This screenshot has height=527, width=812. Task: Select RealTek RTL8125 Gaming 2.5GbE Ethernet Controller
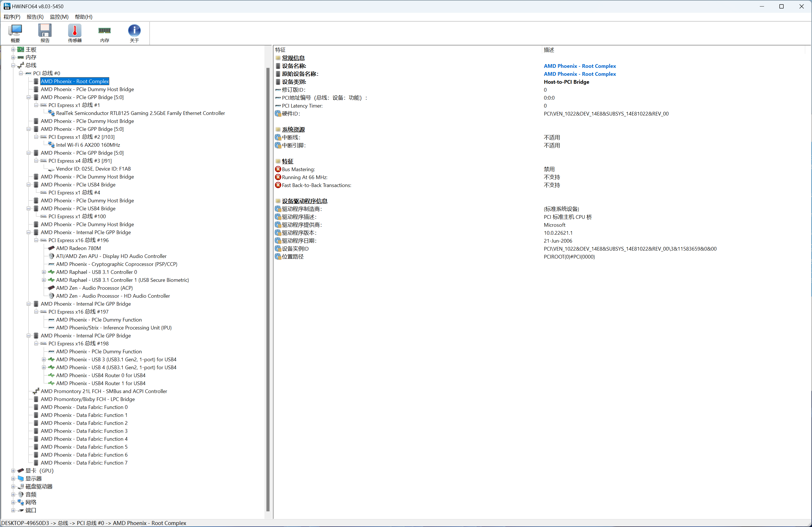click(140, 113)
